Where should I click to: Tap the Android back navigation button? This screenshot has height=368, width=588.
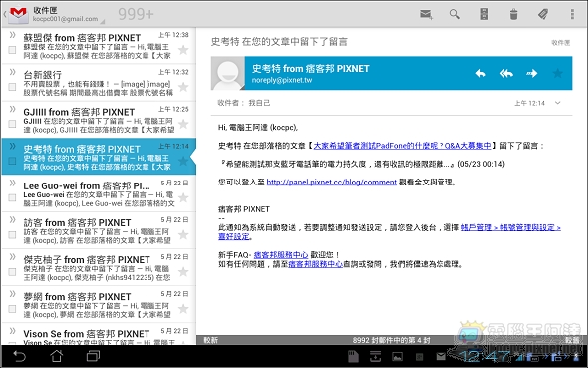coord(20,356)
